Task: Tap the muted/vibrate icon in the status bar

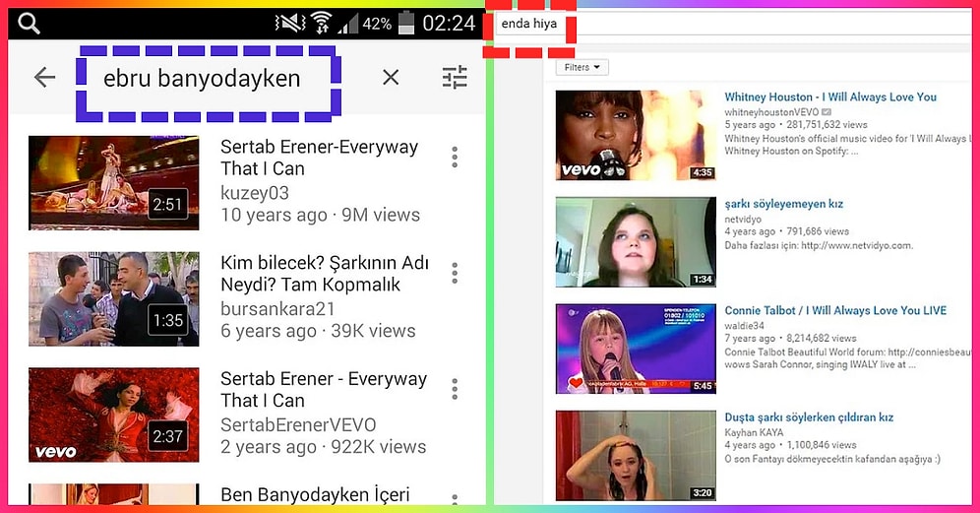Action: pyautogui.click(x=290, y=24)
